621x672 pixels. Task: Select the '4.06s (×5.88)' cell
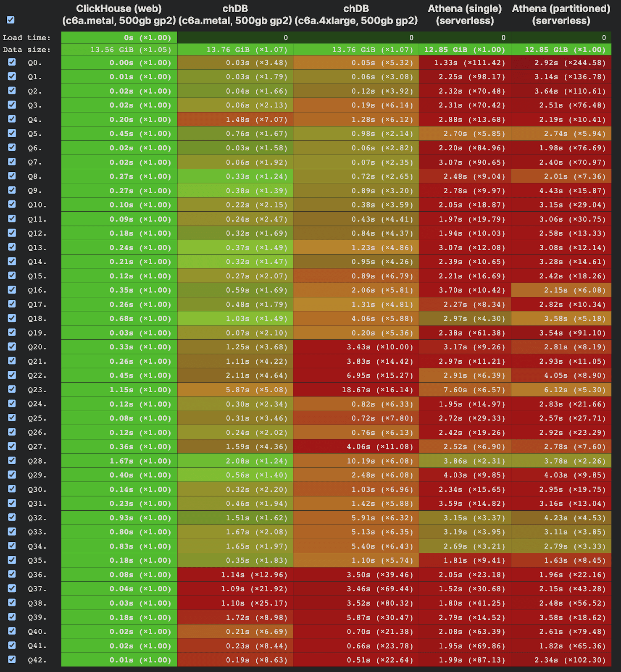pyautogui.click(x=356, y=319)
